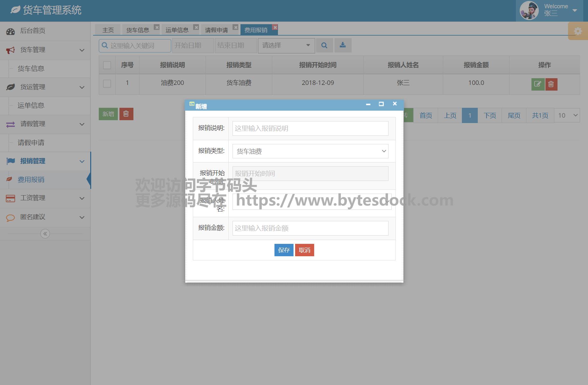The height and width of the screenshot is (385, 588).
Task: Open the 报销类型 dropdown in the dialog
Action: point(310,151)
